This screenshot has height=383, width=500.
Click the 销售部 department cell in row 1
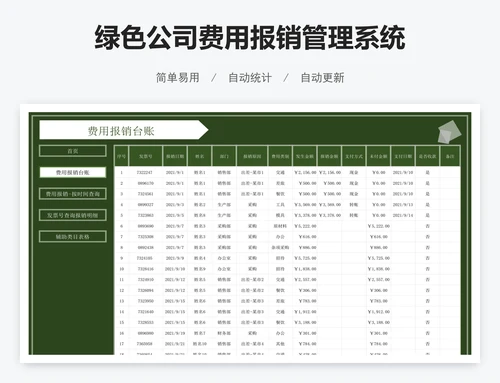tap(224, 173)
